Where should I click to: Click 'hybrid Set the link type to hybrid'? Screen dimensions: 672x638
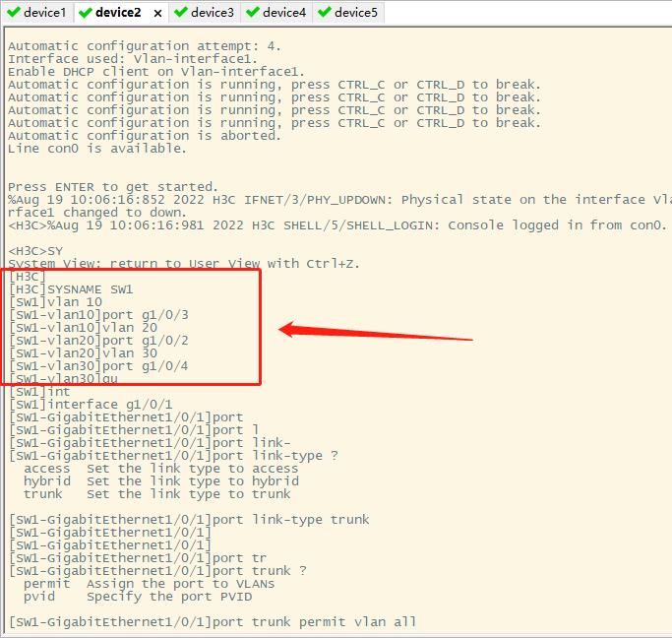coord(161,481)
